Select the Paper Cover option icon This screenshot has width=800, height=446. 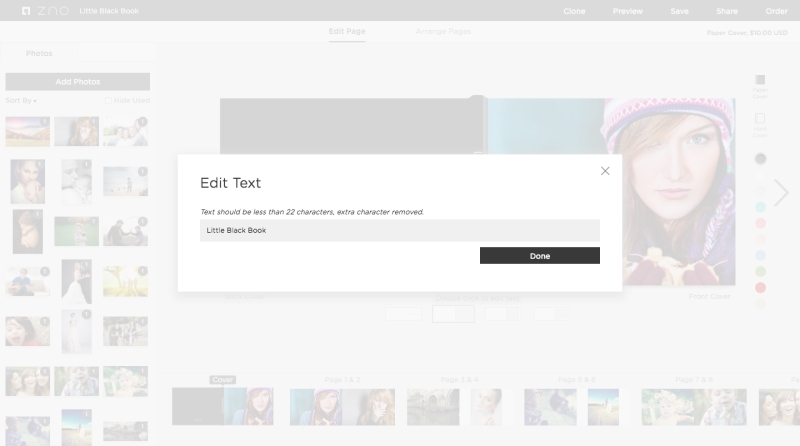click(760, 80)
